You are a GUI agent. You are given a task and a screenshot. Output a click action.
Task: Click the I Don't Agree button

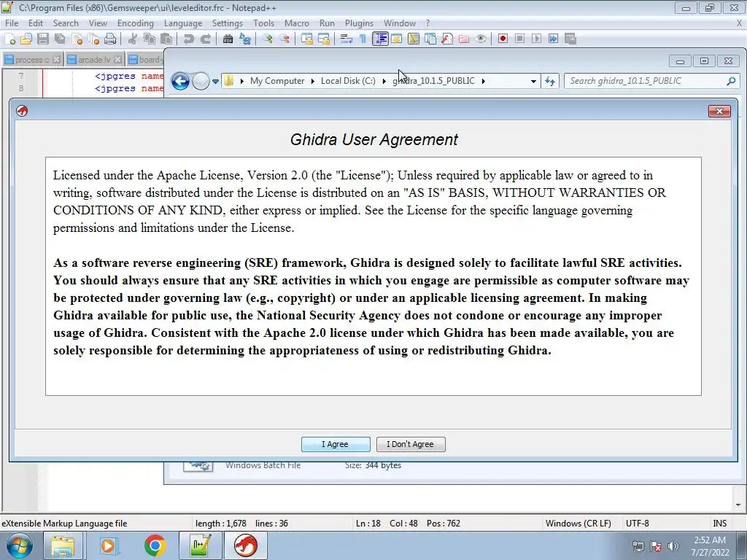[x=411, y=444]
